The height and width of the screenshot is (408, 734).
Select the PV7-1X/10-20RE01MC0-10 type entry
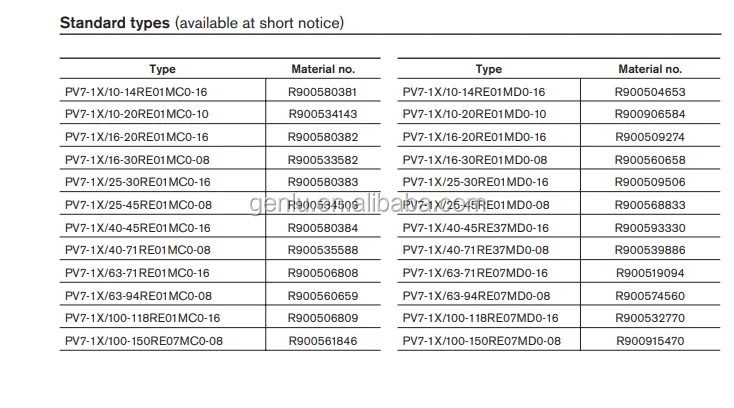[136, 114]
